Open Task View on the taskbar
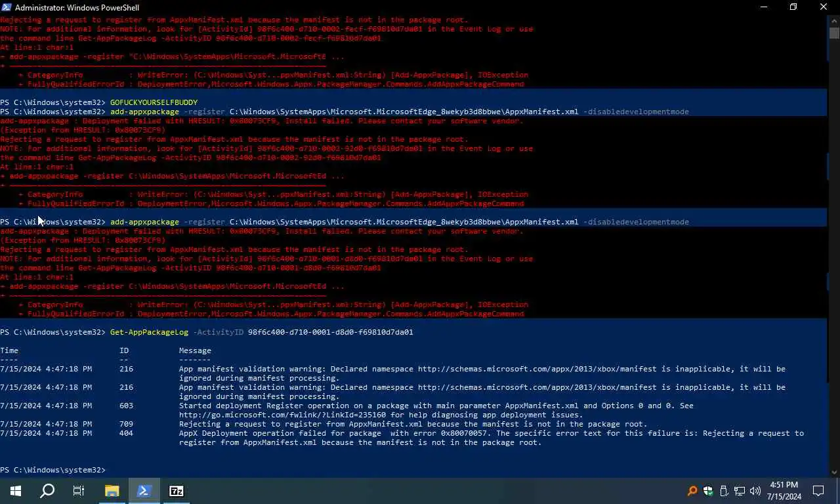 (79, 491)
